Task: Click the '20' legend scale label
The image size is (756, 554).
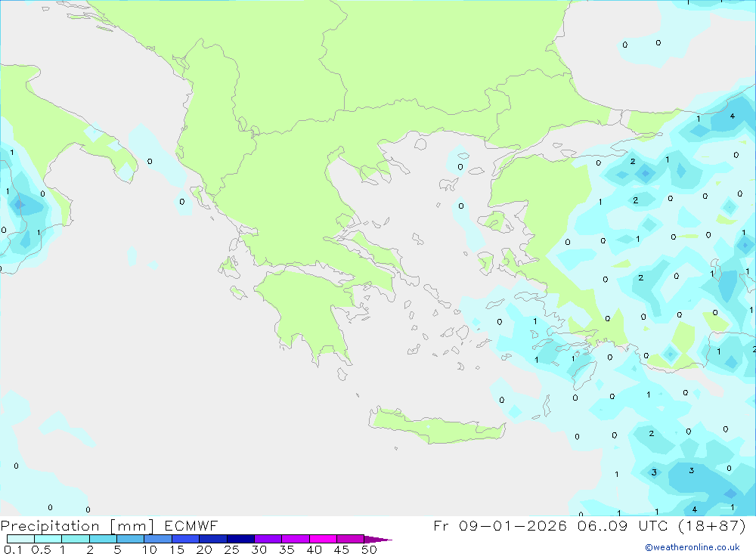Action: tap(204, 549)
